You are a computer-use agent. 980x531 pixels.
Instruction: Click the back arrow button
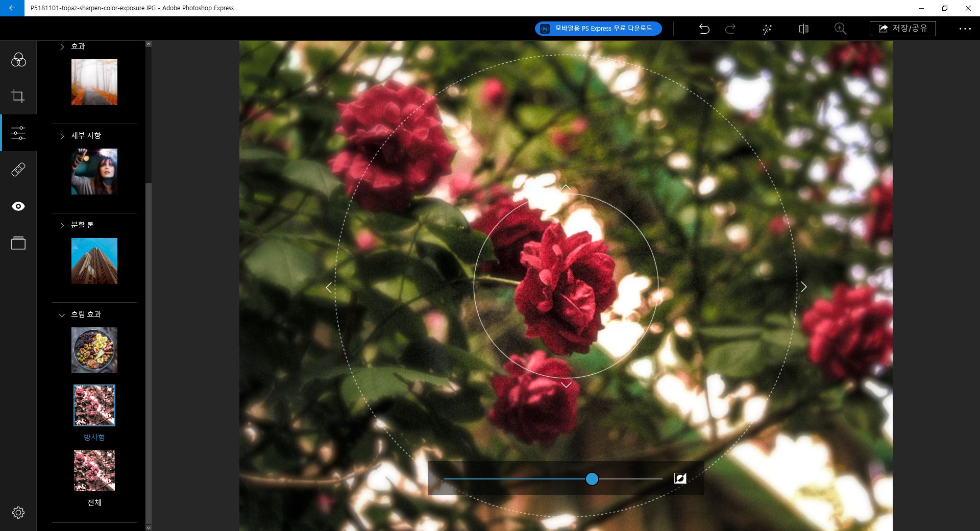[12, 8]
